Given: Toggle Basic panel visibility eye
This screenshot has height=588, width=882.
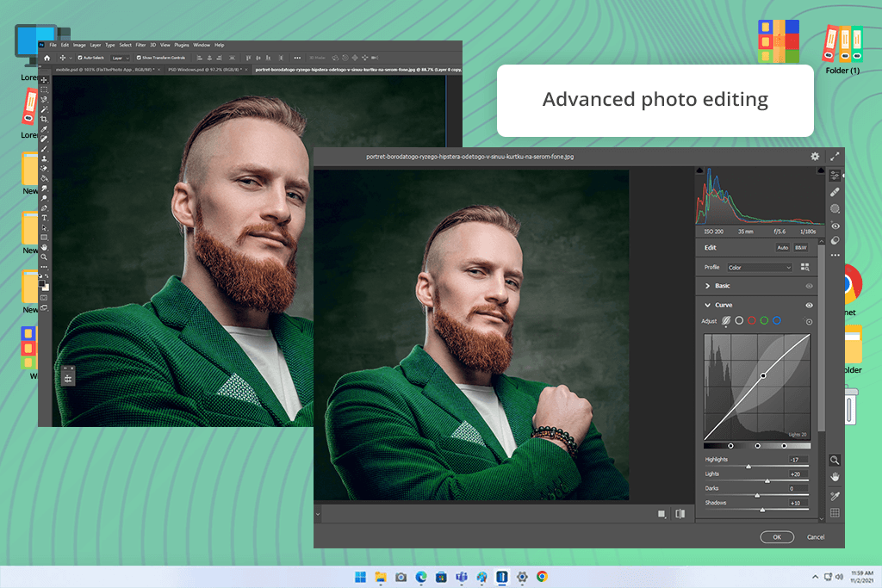Looking at the screenshot, I should pos(809,286).
